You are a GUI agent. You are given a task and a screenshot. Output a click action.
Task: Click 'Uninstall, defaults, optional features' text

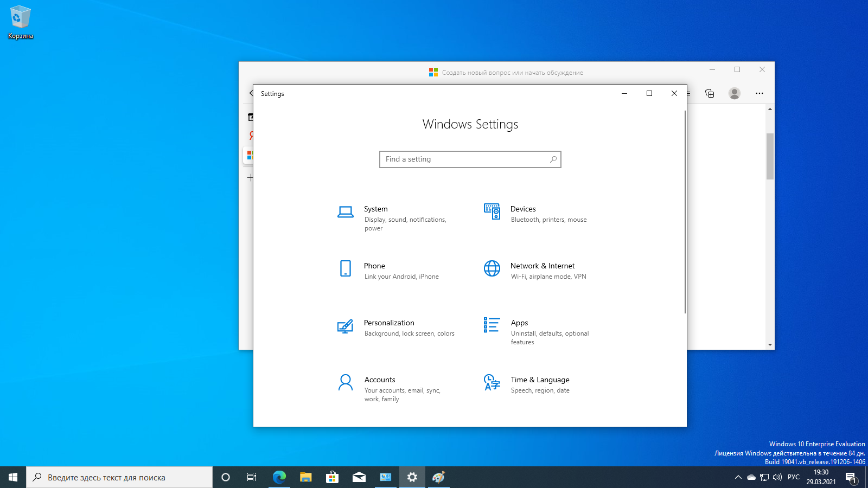coord(550,338)
